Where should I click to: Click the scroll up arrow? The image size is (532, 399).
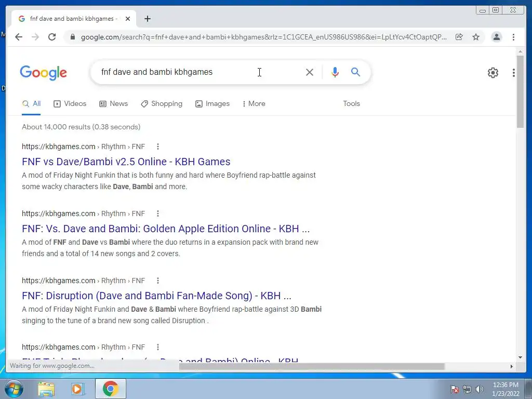point(520,51)
